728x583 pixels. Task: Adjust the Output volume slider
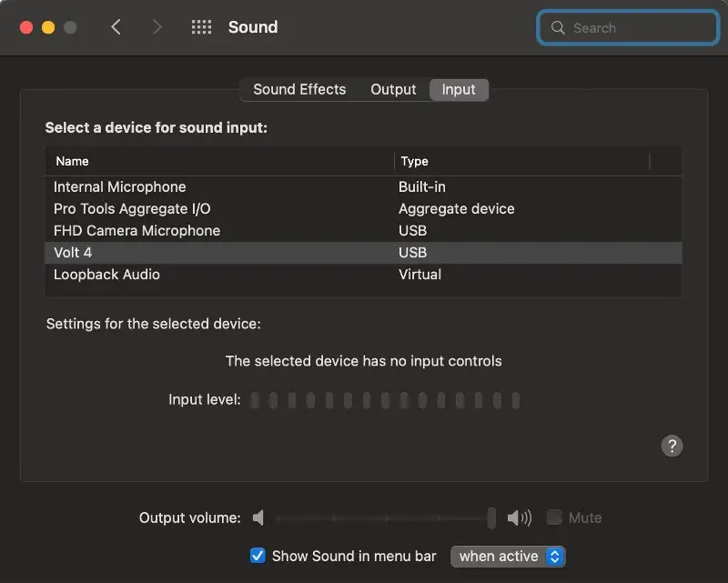click(491, 518)
